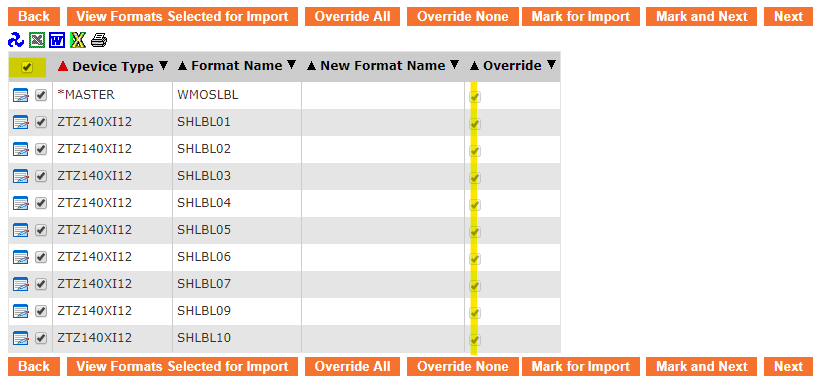Screen dimensions: 820x384
Task: Toggle Override checkbox for WMOSLBL row
Action: [475, 97]
